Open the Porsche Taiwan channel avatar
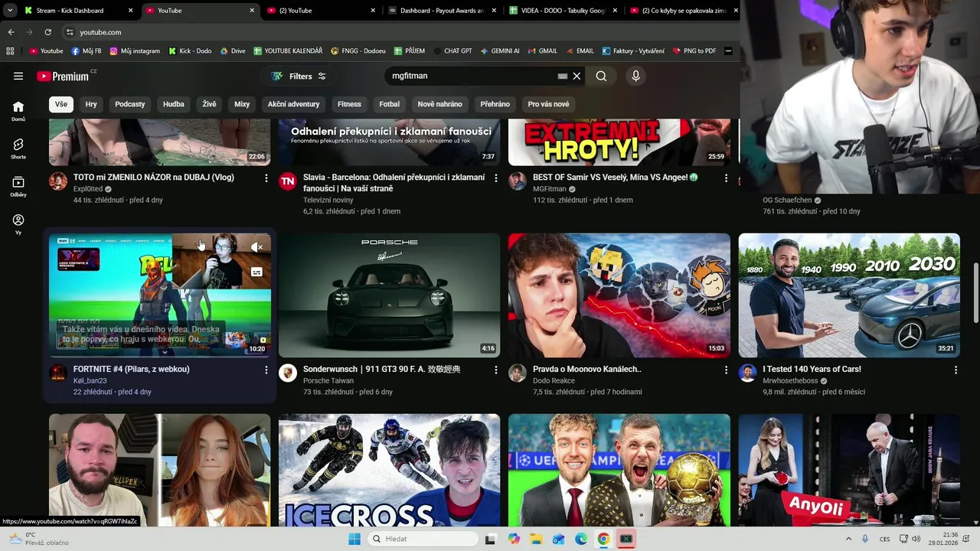 288,373
